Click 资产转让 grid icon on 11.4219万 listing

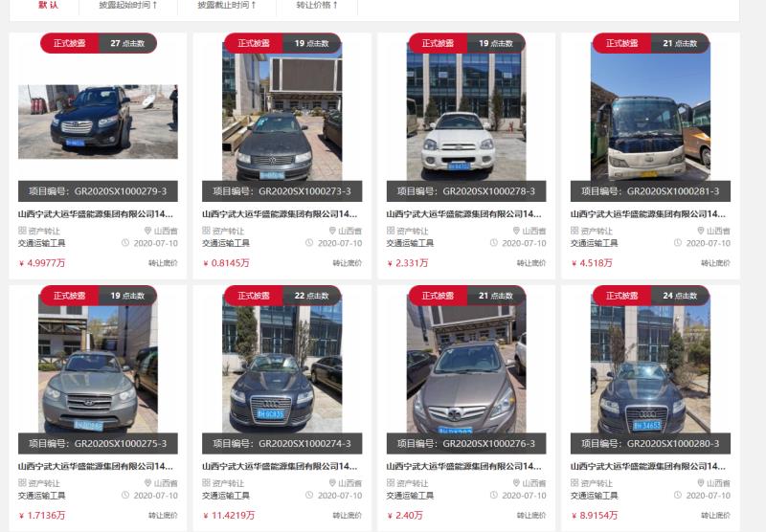[206, 482]
